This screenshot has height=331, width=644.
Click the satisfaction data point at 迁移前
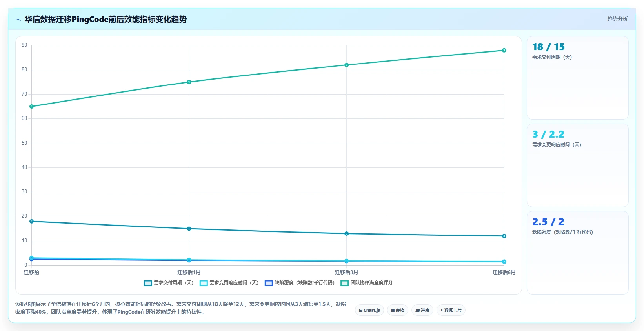(x=32, y=107)
